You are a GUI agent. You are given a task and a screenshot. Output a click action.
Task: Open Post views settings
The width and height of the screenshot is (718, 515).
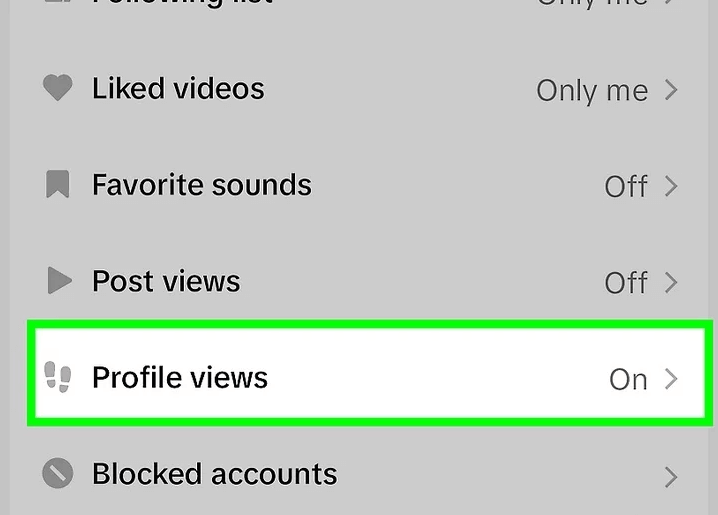tap(359, 281)
